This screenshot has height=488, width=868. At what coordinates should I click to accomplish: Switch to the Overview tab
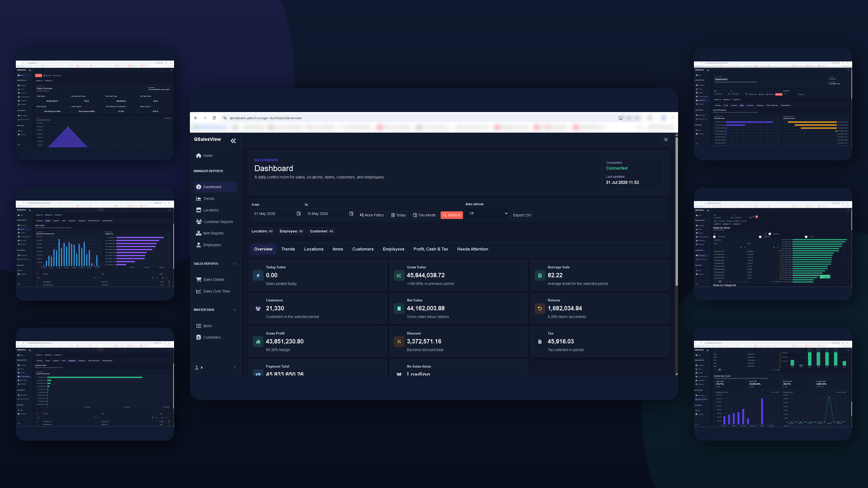point(263,249)
